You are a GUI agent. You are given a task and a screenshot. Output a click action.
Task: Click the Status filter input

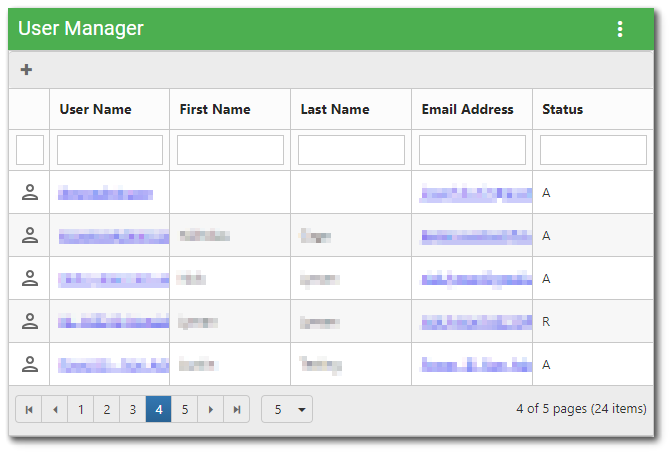click(x=593, y=150)
